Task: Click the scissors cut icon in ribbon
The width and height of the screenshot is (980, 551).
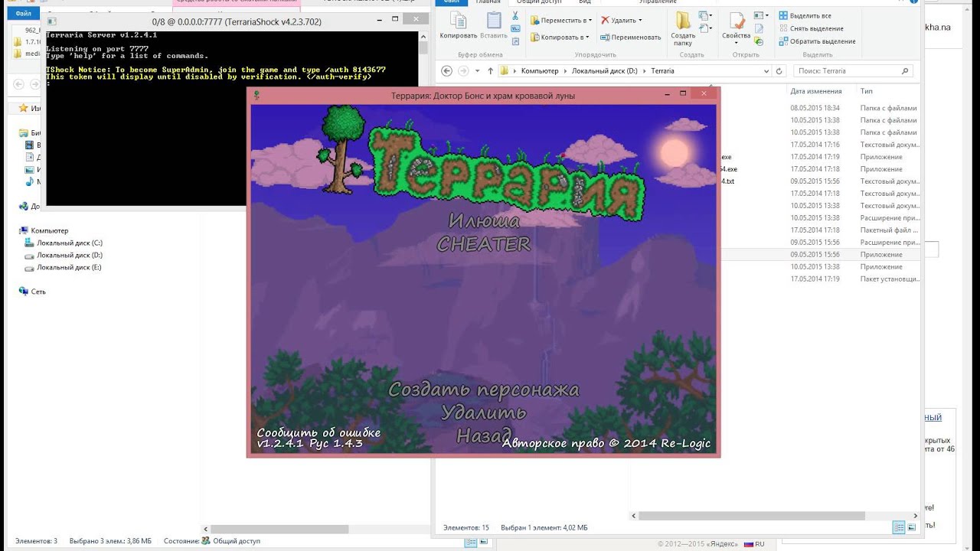Action: 515,16
